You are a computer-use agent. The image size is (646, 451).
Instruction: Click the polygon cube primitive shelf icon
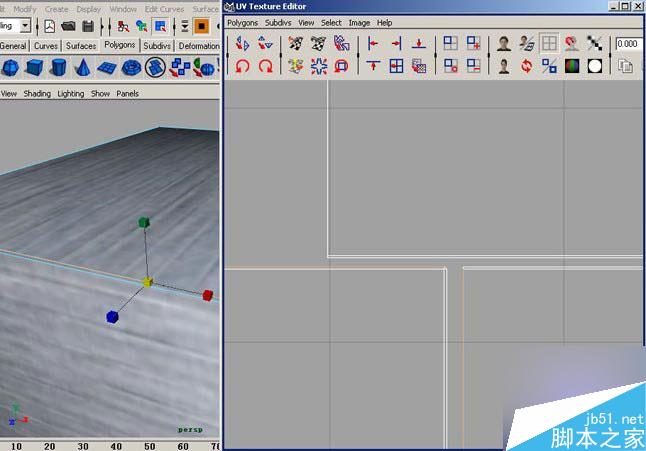(35, 67)
